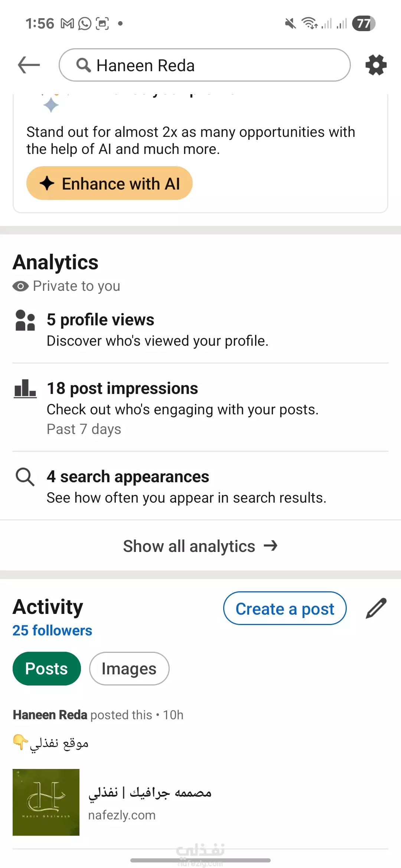Tap the back arrow icon
The height and width of the screenshot is (868, 401).
click(x=29, y=65)
